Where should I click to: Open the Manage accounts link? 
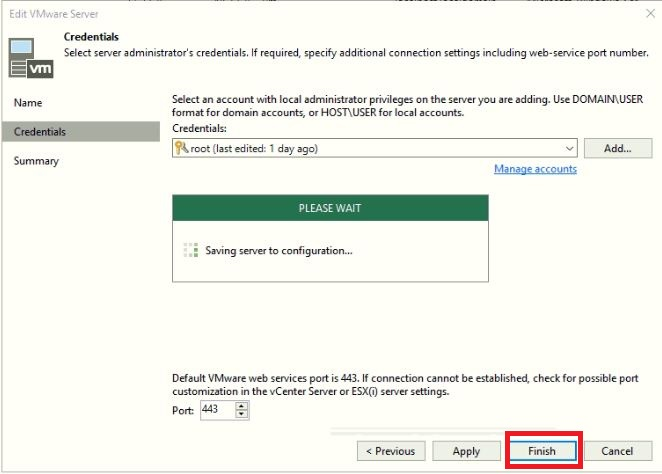click(535, 169)
